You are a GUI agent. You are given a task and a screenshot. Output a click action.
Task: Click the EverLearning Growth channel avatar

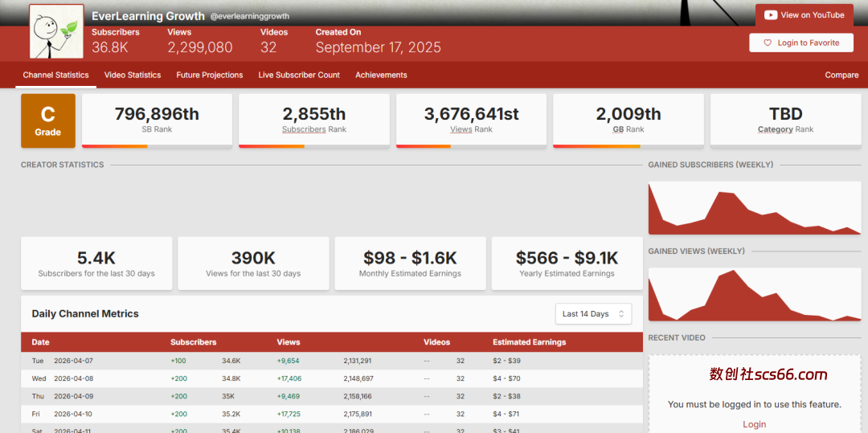click(56, 31)
